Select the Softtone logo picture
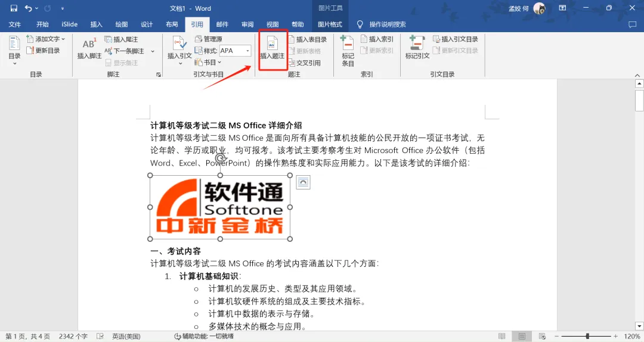The height and width of the screenshot is (342, 644). point(220,207)
